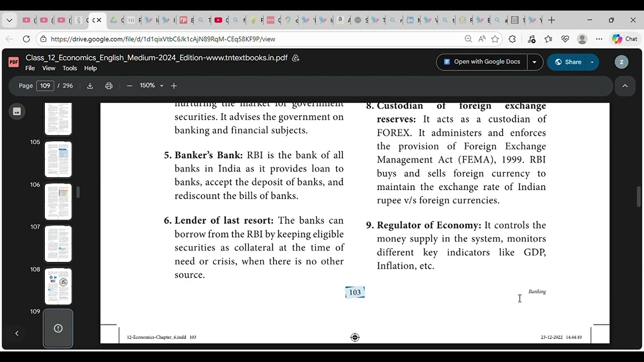Click the thumbnail panel scrollbar
The image size is (644, 362).
[x=78, y=192]
